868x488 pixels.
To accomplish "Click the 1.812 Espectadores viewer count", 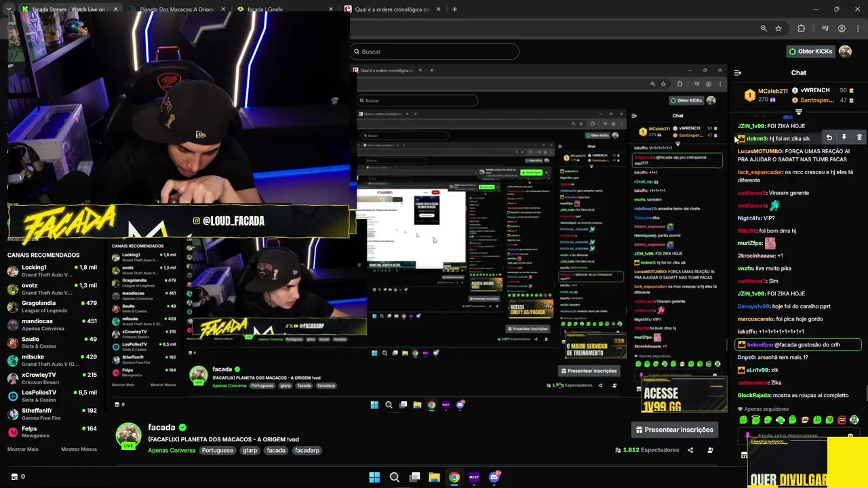I will (647, 450).
